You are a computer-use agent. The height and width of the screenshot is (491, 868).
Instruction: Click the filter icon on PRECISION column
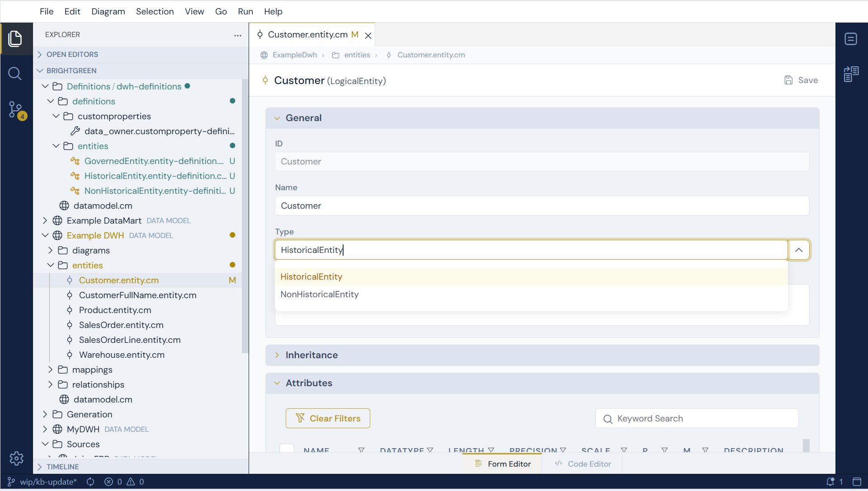563,450
